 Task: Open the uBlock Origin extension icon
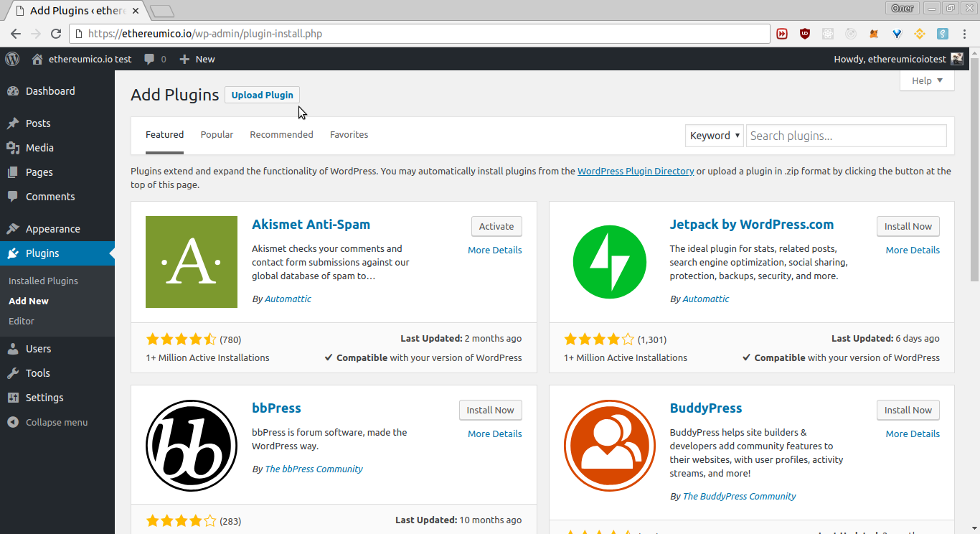(805, 34)
